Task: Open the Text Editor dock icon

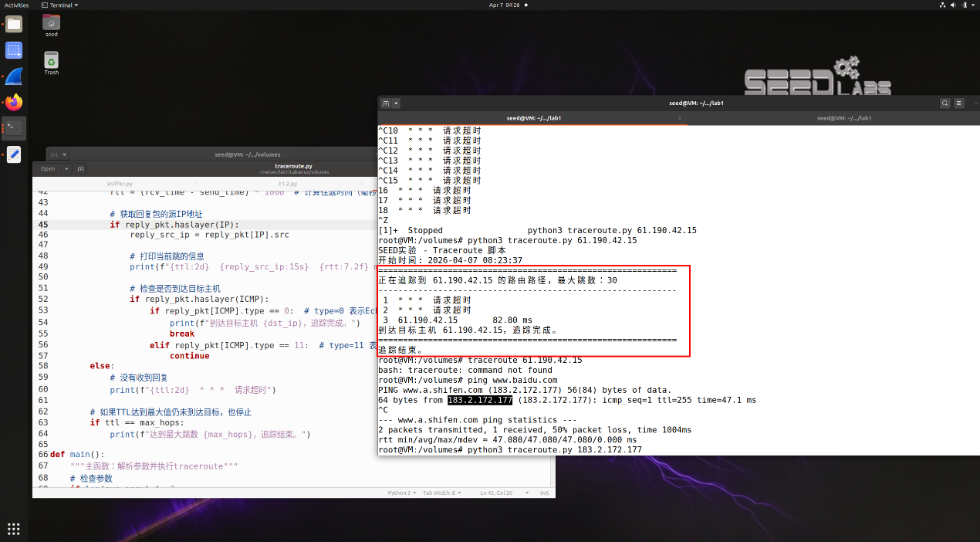Action: click(x=14, y=154)
